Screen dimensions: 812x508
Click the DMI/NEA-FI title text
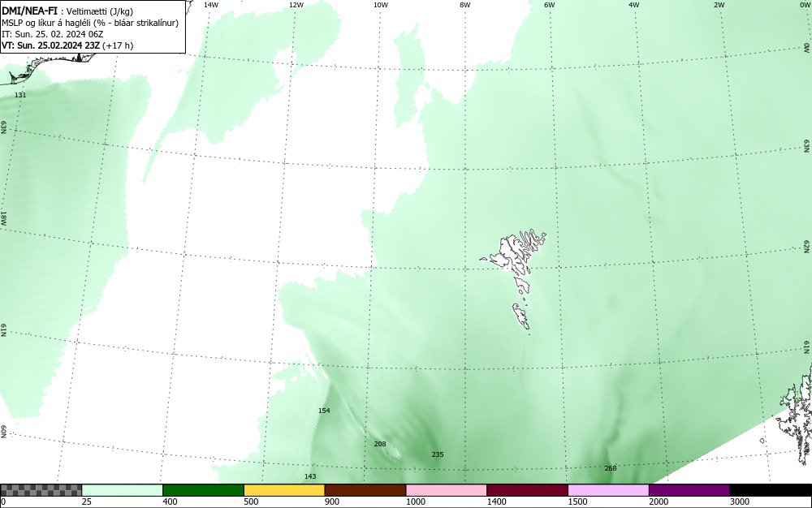pos(29,11)
